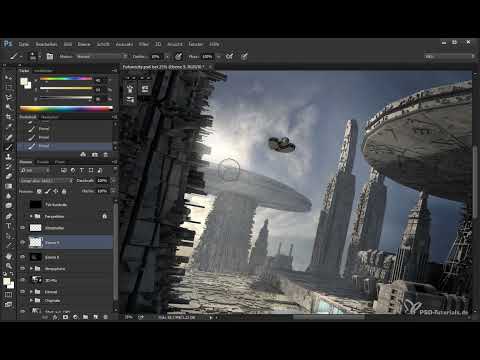Select the Eyedropper tool
Screen dimensions: 480x360
[x=9, y=127]
